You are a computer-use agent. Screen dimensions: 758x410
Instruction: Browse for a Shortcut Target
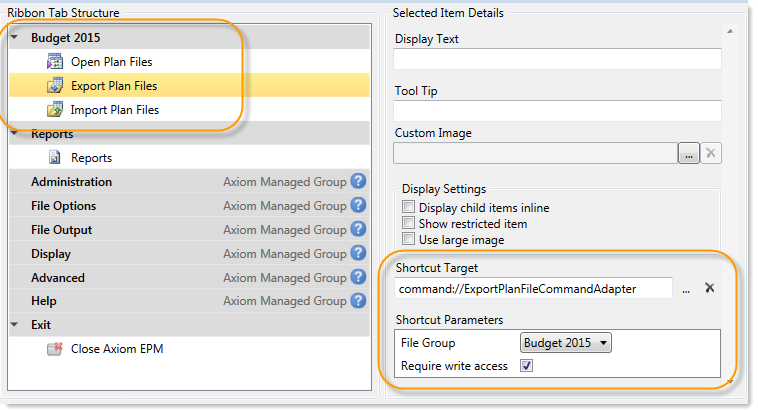point(686,289)
